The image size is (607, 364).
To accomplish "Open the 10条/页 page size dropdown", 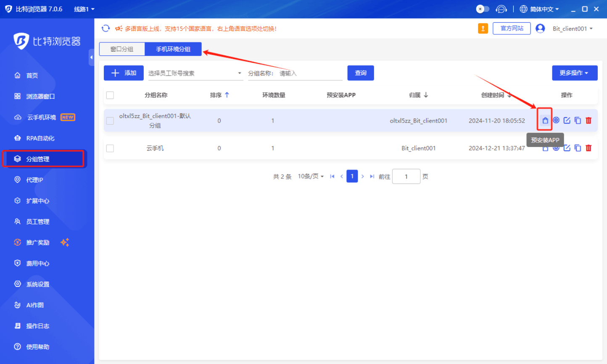I will coord(311,176).
